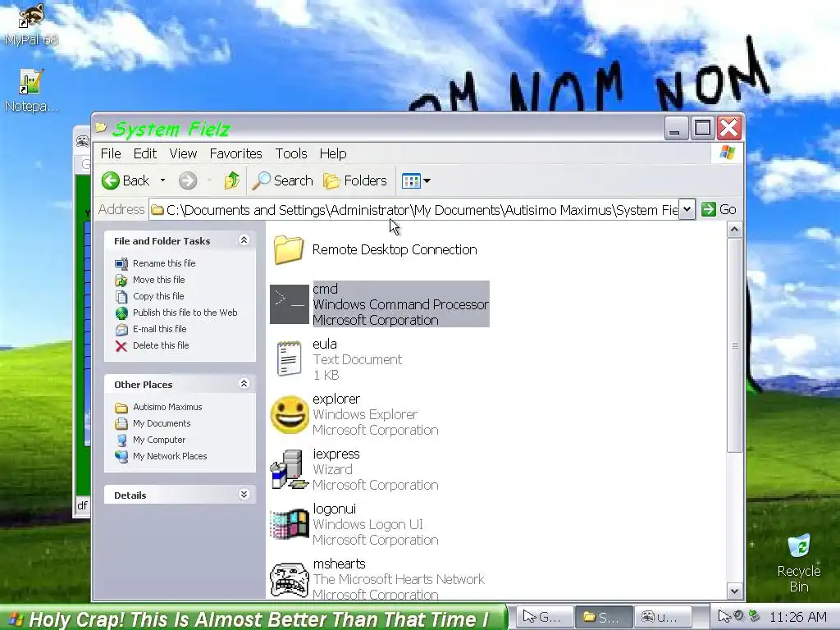Click the greyed-out Forward arrow button

click(x=188, y=180)
